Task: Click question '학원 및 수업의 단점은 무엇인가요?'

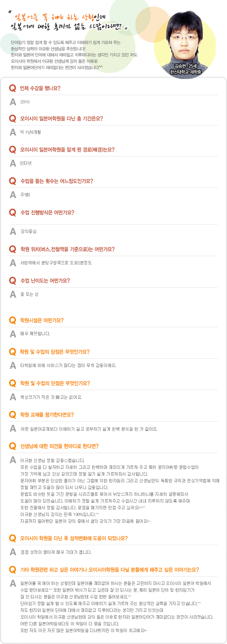Action: (x=55, y=383)
